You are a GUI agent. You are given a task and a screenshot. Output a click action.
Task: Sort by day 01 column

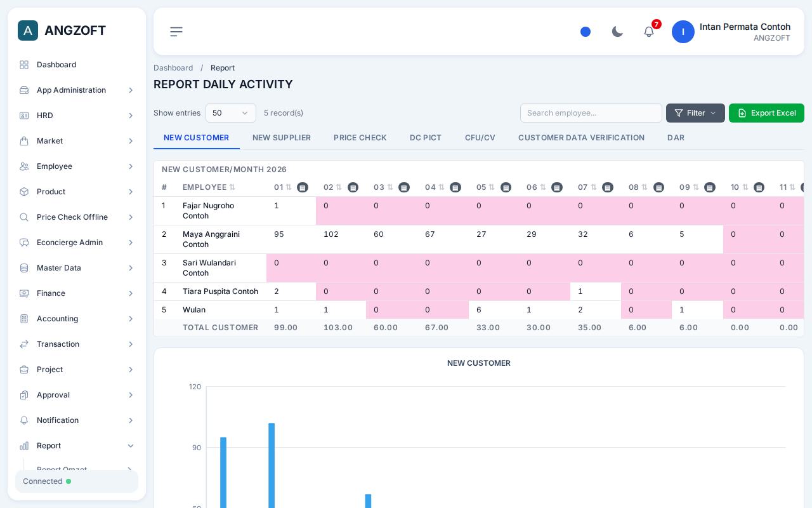tap(289, 187)
